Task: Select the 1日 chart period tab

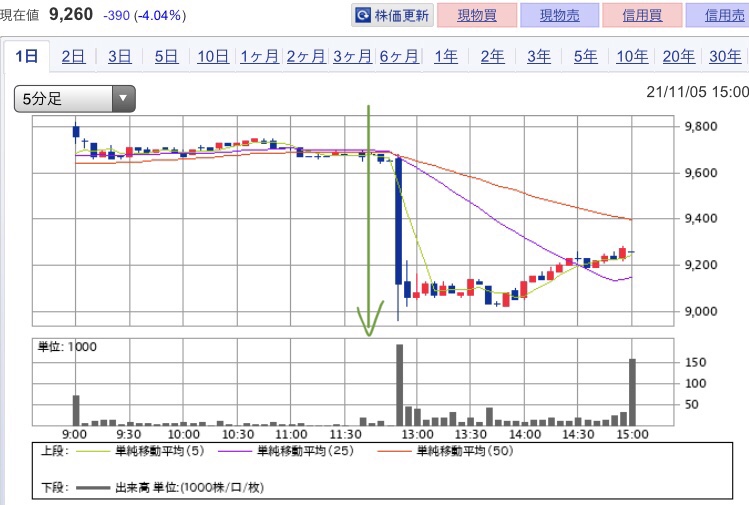Action: 27,56
